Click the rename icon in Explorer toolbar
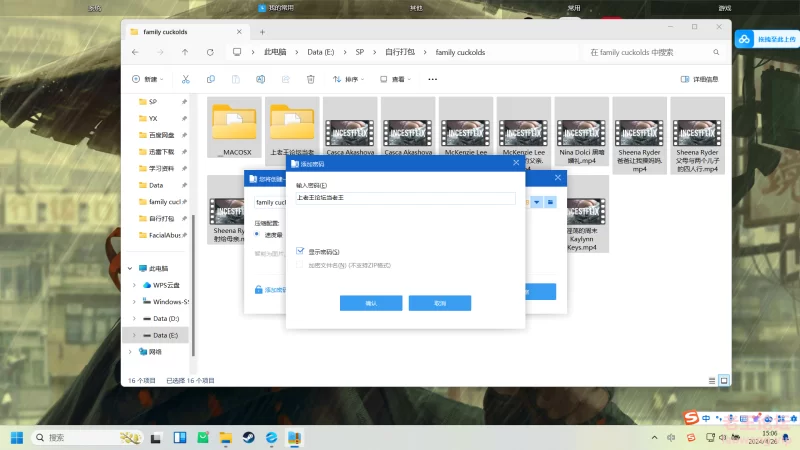Screen dimensions: 800x450 (260, 79)
